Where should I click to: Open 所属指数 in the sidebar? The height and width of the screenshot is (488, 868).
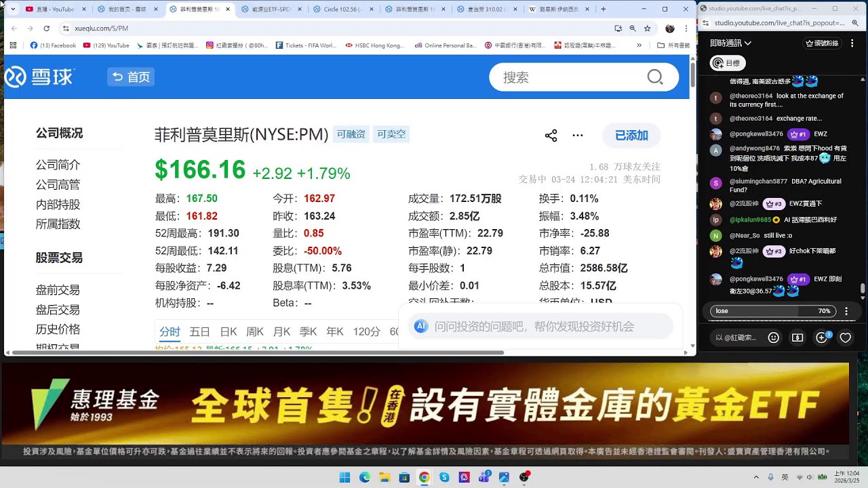point(58,224)
